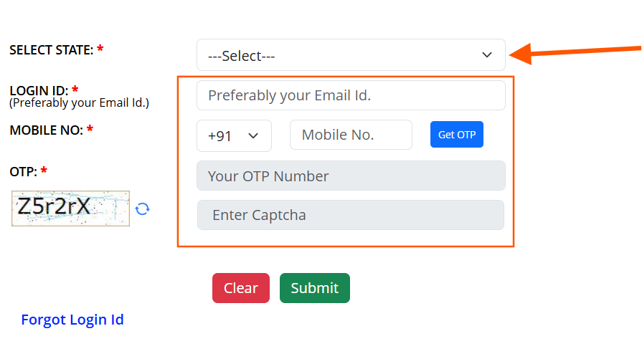Select the Your OTP Number field

pyautogui.click(x=351, y=176)
